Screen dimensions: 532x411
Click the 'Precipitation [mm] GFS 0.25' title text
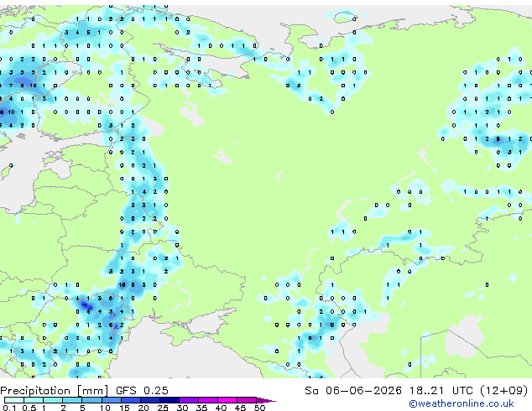84,390
